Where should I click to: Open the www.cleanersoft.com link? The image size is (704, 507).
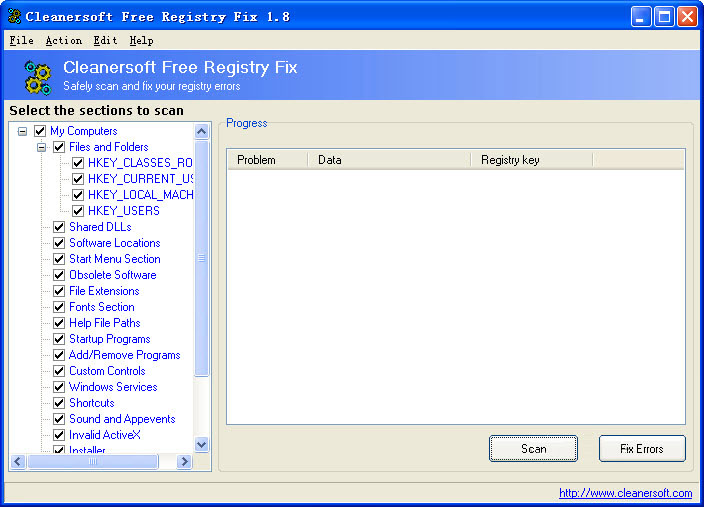(625, 493)
